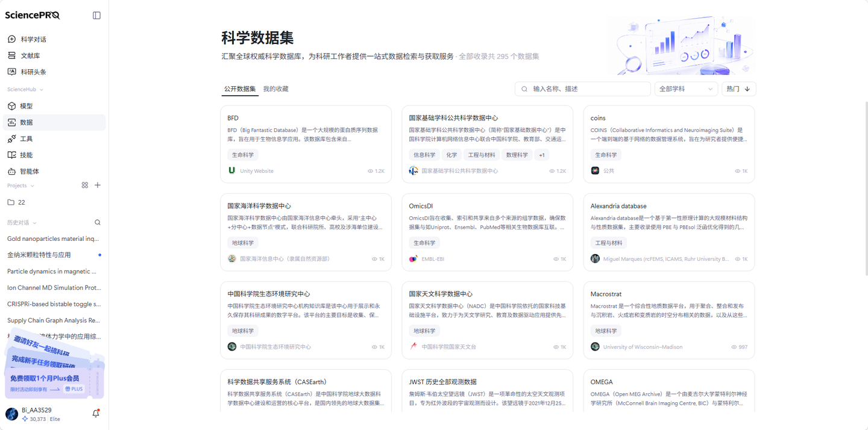The image size is (868, 430).
Task: Open 国家基础学科公共科学数据中心 card title
Action: click(x=453, y=118)
